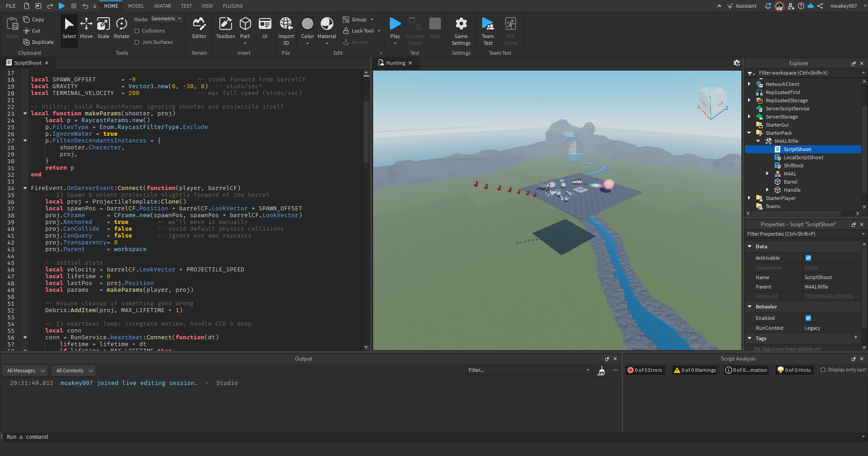Open the Mode Geometric dropdown
This screenshot has height=456, width=868.
[166, 19]
